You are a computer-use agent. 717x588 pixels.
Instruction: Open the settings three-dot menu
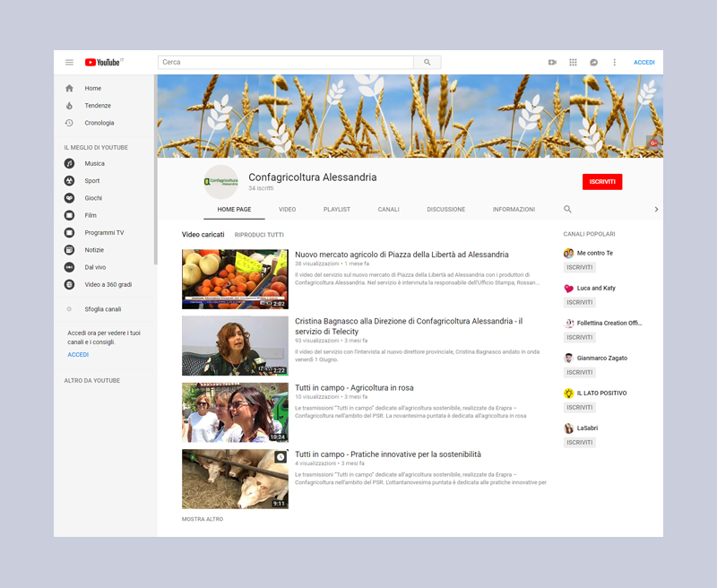point(615,62)
